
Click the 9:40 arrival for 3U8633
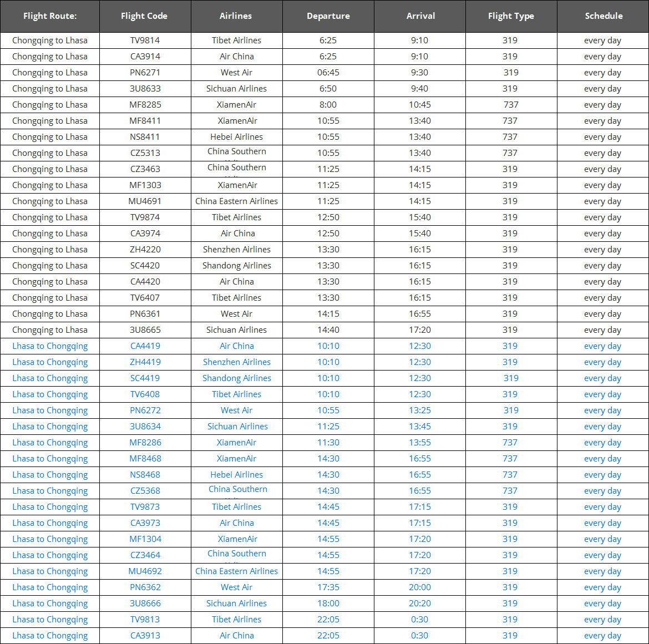click(x=420, y=89)
